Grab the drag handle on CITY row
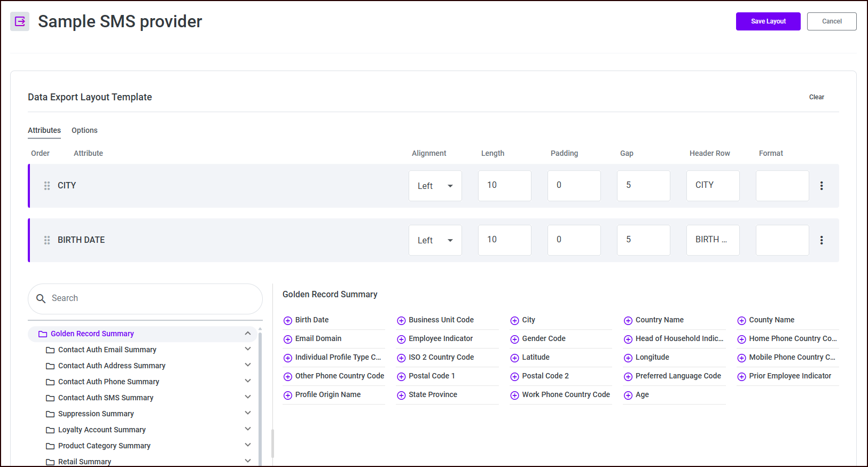This screenshot has width=868, height=467. tap(47, 186)
